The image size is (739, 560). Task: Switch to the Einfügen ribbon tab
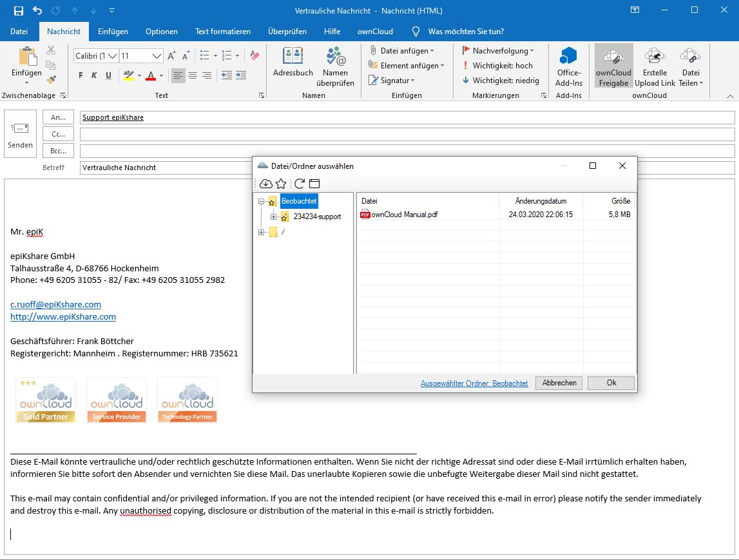pyautogui.click(x=113, y=32)
